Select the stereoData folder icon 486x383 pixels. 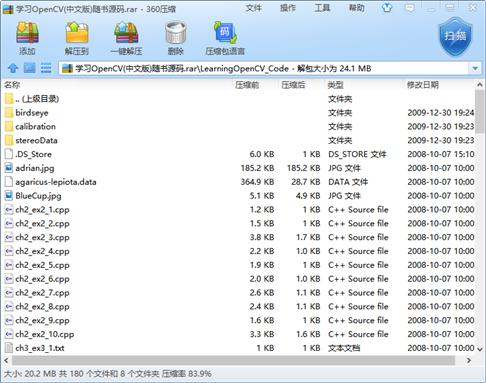coord(9,140)
